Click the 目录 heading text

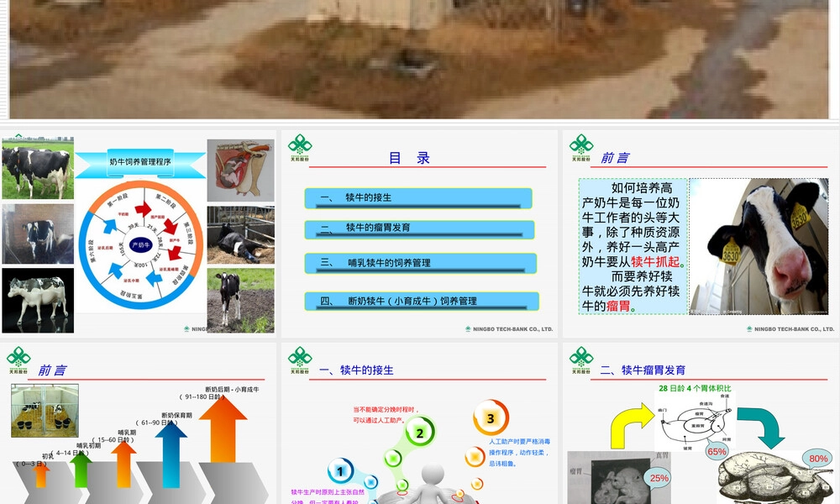pyautogui.click(x=409, y=158)
